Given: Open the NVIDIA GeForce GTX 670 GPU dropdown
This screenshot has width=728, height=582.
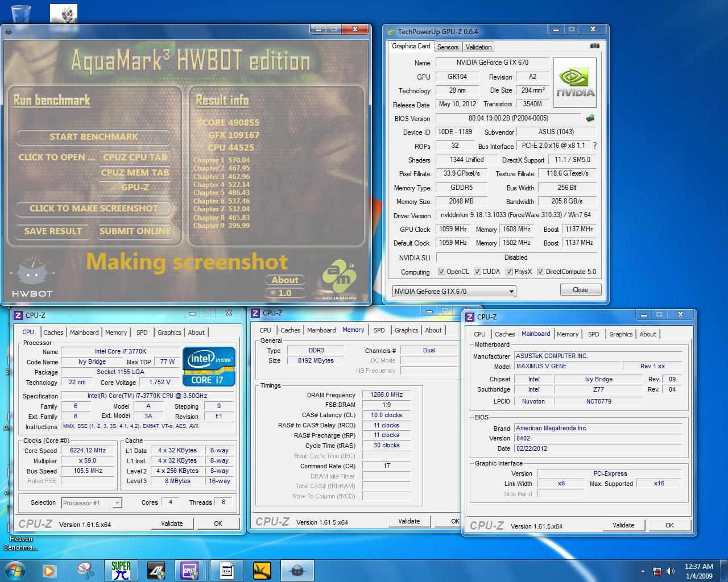Looking at the screenshot, I should (x=454, y=291).
